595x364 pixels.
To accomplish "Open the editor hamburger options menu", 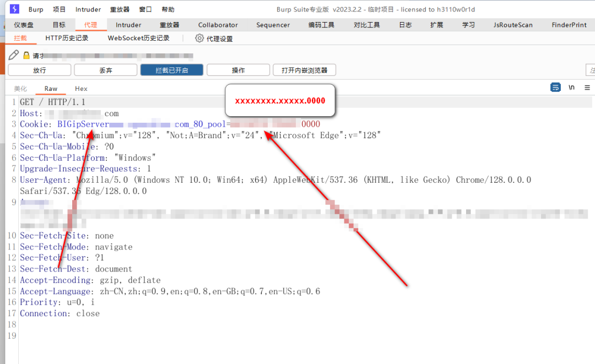I will pos(587,88).
